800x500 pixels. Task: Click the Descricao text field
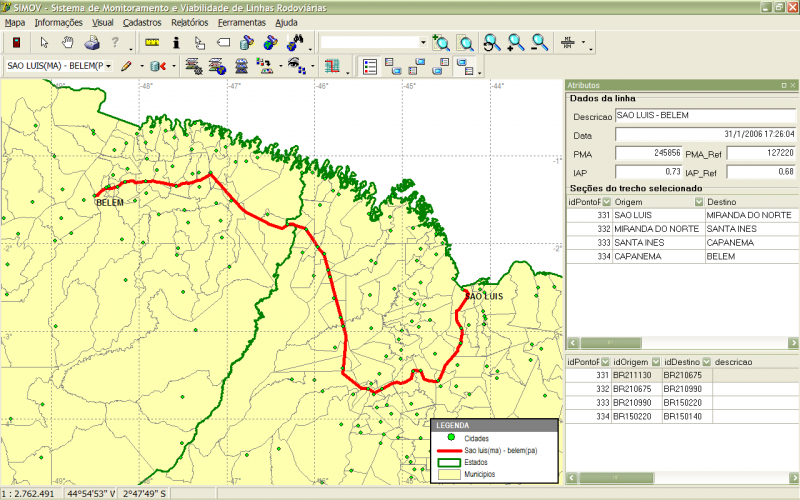[705, 117]
